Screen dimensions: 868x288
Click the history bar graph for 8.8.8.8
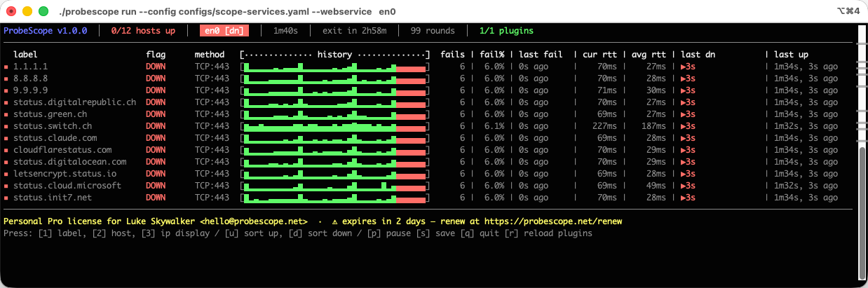[334, 78]
